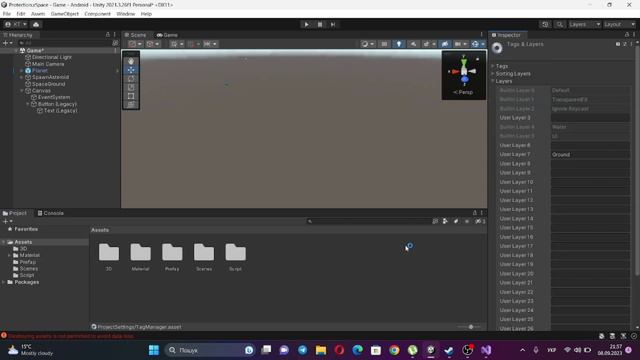Viewport: 640px width, 360px height.
Task: Select the Project tab
Action: [15, 213]
